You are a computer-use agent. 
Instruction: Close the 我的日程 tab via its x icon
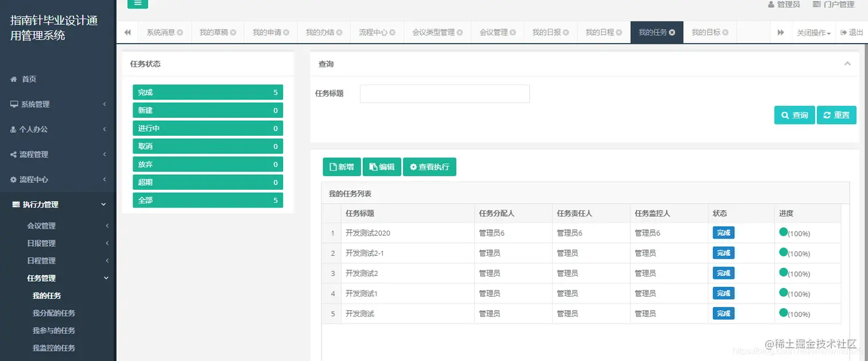tap(619, 33)
